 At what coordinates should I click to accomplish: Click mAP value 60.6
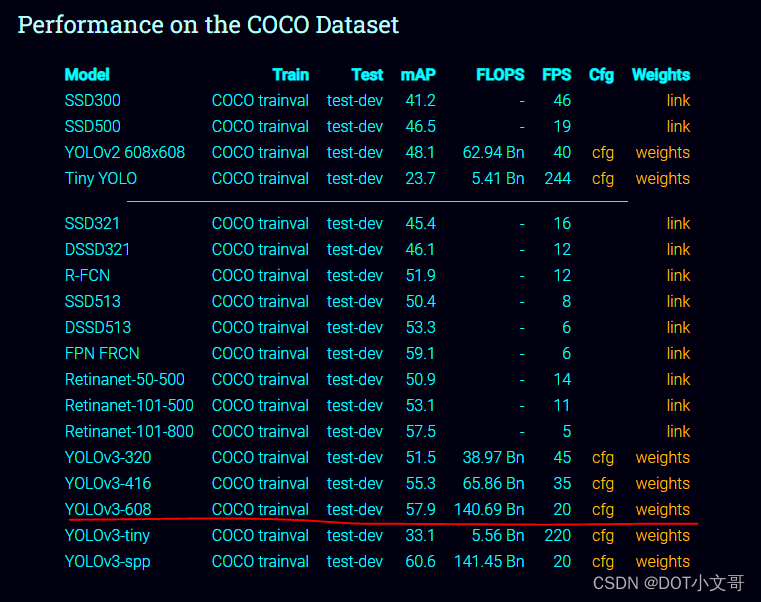(x=420, y=562)
